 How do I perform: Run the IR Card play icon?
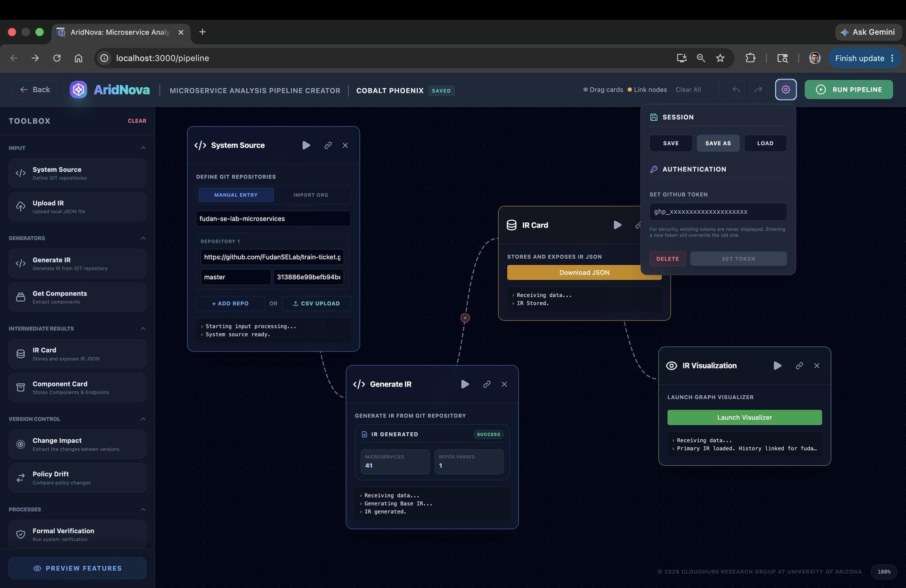617,225
